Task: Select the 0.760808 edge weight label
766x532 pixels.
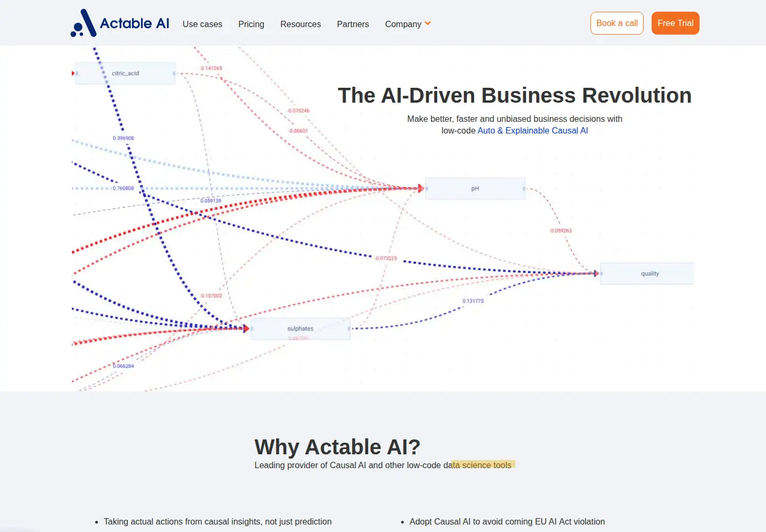Action: pyautogui.click(x=123, y=188)
